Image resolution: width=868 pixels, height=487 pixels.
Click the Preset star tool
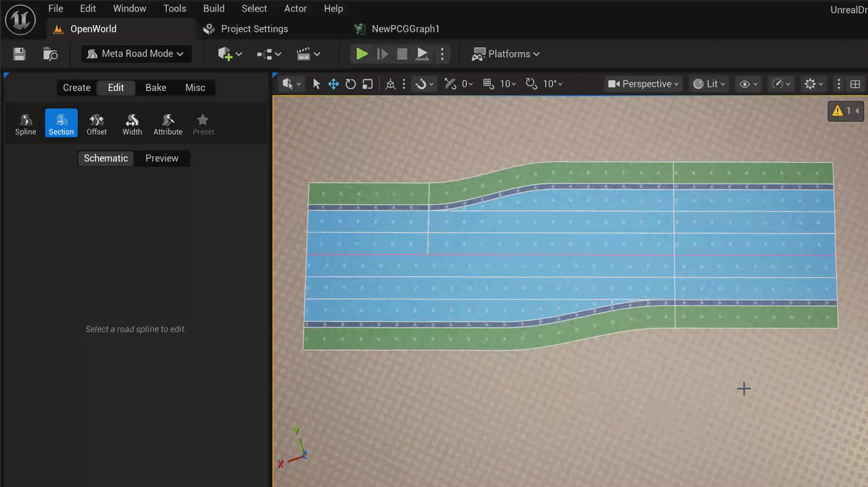[x=203, y=124]
